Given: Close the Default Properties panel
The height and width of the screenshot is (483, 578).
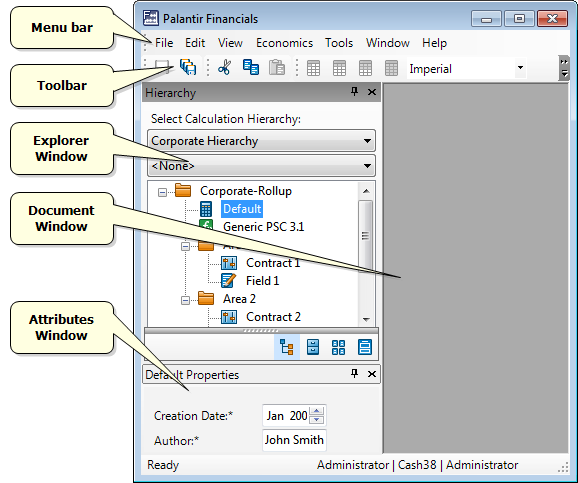Looking at the screenshot, I should point(372,374).
